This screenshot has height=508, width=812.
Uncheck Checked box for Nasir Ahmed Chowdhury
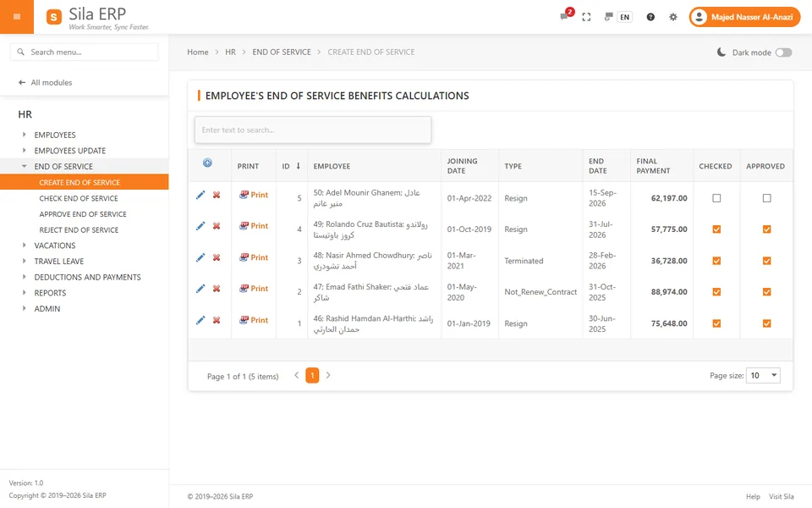point(716,261)
